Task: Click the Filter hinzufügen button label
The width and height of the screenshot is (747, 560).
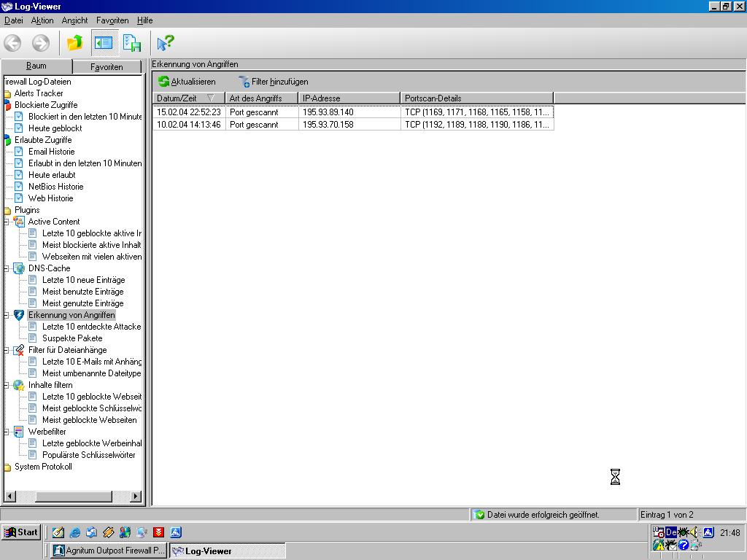Action: tap(279, 82)
